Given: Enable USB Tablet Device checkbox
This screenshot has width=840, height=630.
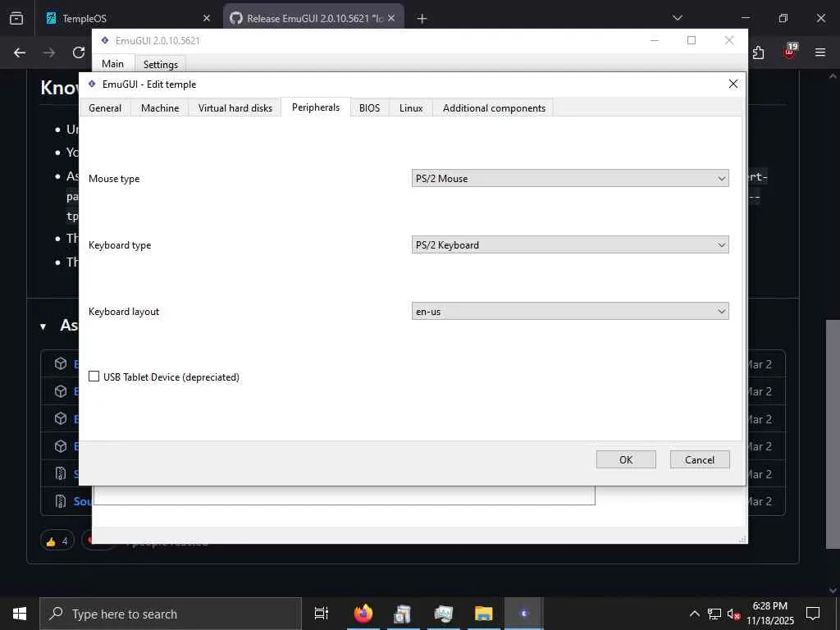Looking at the screenshot, I should point(94,377).
